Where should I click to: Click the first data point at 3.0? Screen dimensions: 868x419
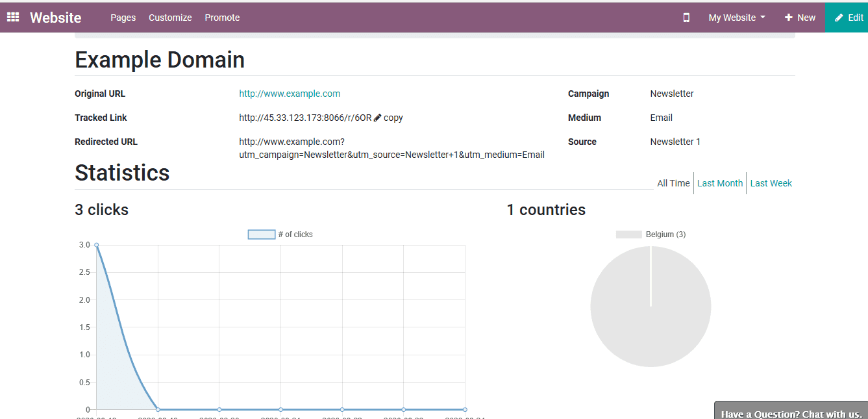pos(97,245)
